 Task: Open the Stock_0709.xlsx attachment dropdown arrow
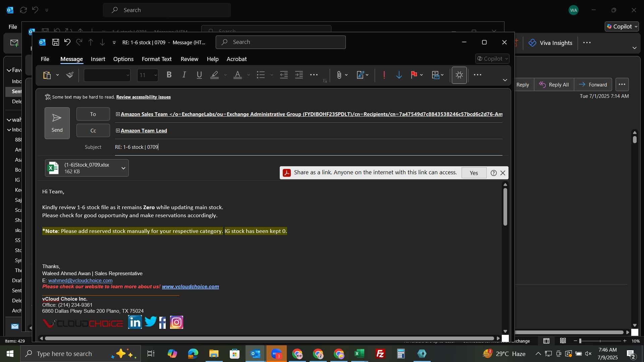coord(123,168)
